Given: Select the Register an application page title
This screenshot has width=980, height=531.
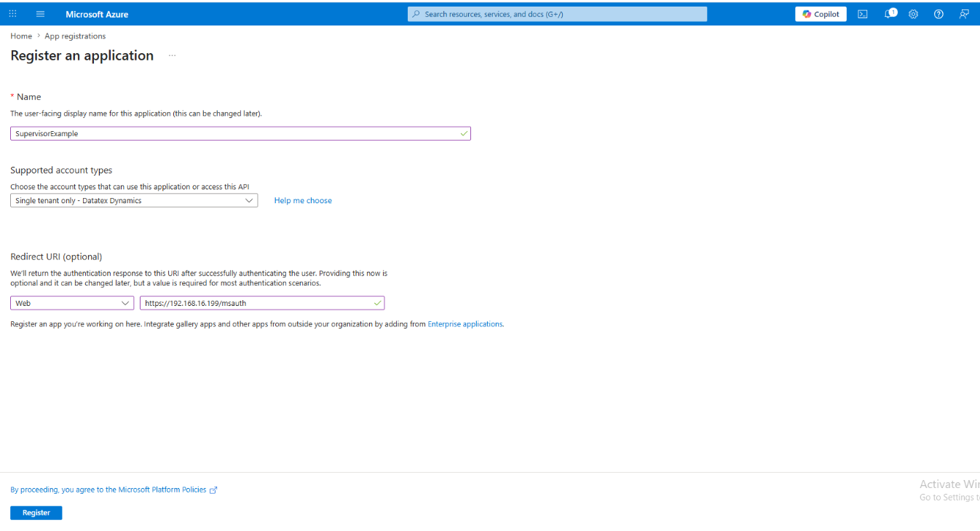Looking at the screenshot, I should coord(82,55).
